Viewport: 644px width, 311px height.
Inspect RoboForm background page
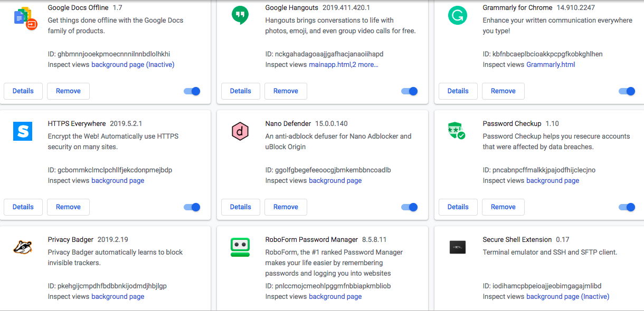335,297
